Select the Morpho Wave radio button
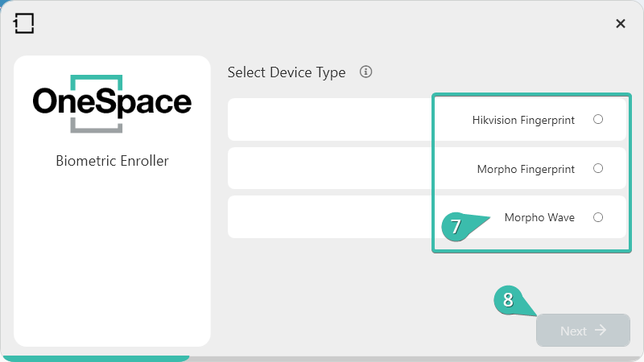Viewport: 644px width, 362px height. click(598, 217)
